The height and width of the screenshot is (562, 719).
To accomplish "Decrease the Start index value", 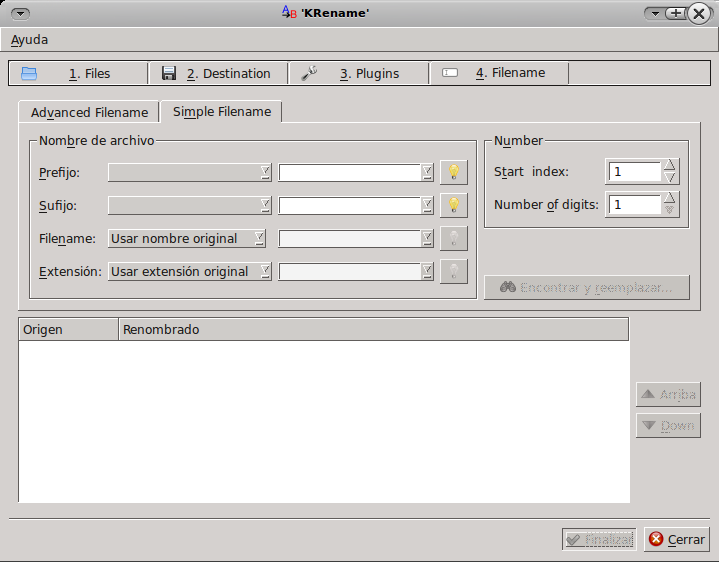I will [x=669, y=177].
